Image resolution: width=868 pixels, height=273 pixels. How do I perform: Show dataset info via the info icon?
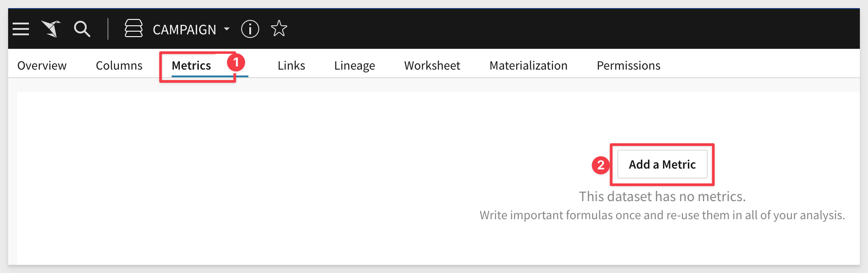tap(250, 29)
